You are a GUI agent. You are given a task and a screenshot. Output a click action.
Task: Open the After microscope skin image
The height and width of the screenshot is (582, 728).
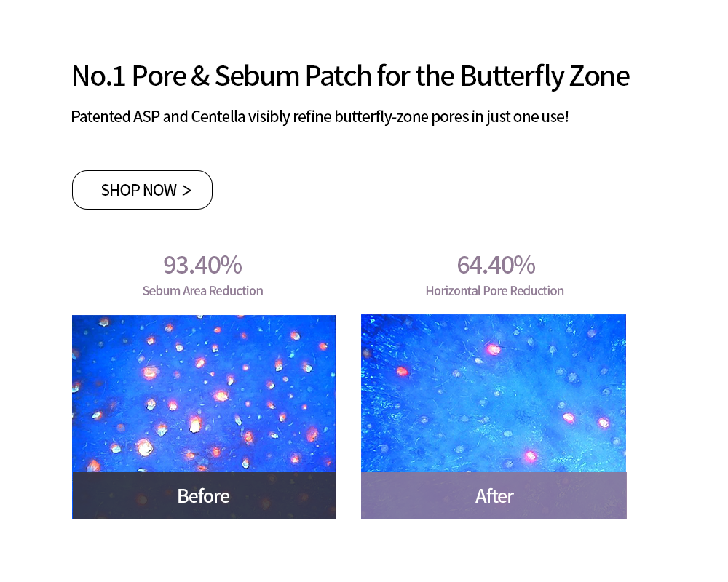pos(494,393)
